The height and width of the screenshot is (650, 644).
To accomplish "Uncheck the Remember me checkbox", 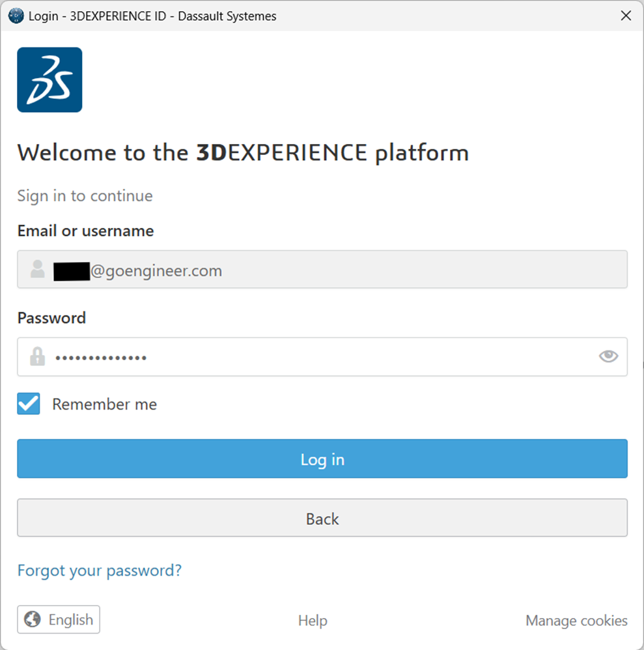I will click(x=28, y=404).
